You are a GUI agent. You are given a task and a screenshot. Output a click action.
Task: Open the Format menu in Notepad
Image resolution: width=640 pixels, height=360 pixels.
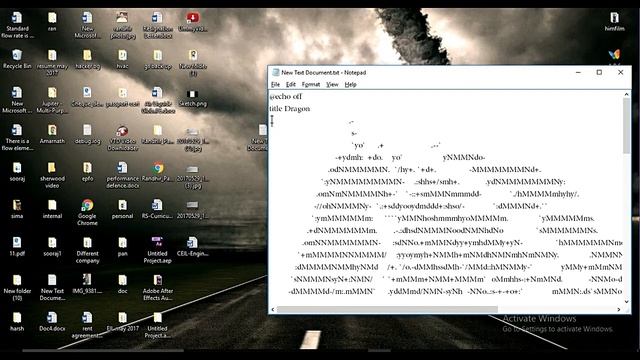tap(311, 84)
